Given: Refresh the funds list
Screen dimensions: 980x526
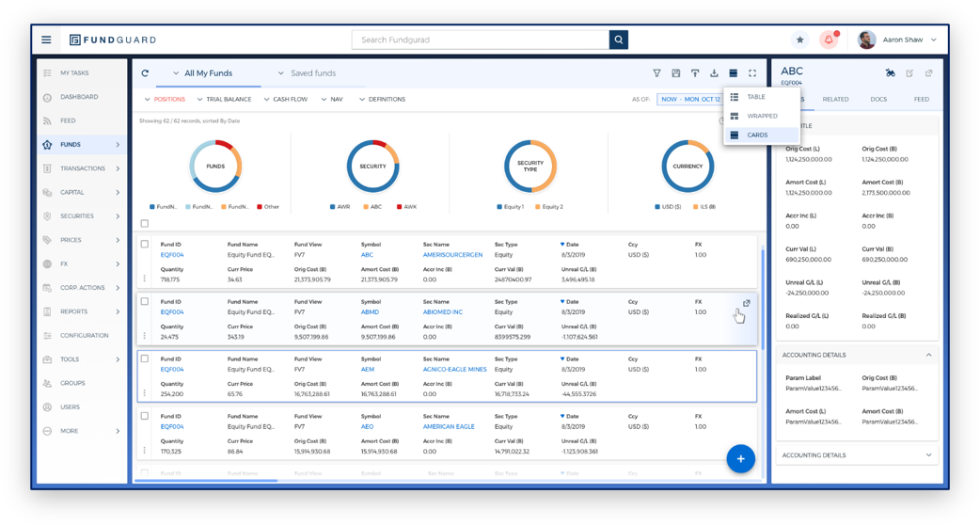Looking at the screenshot, I should point(145,73).
